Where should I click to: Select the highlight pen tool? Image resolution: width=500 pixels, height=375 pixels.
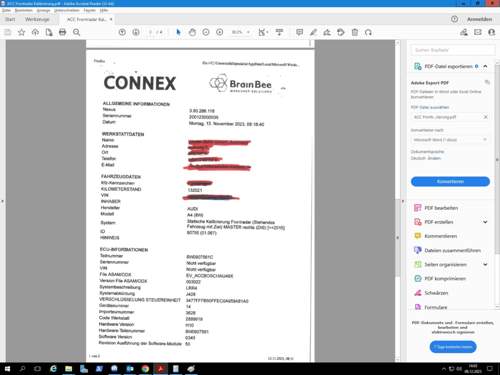[313, 32]
